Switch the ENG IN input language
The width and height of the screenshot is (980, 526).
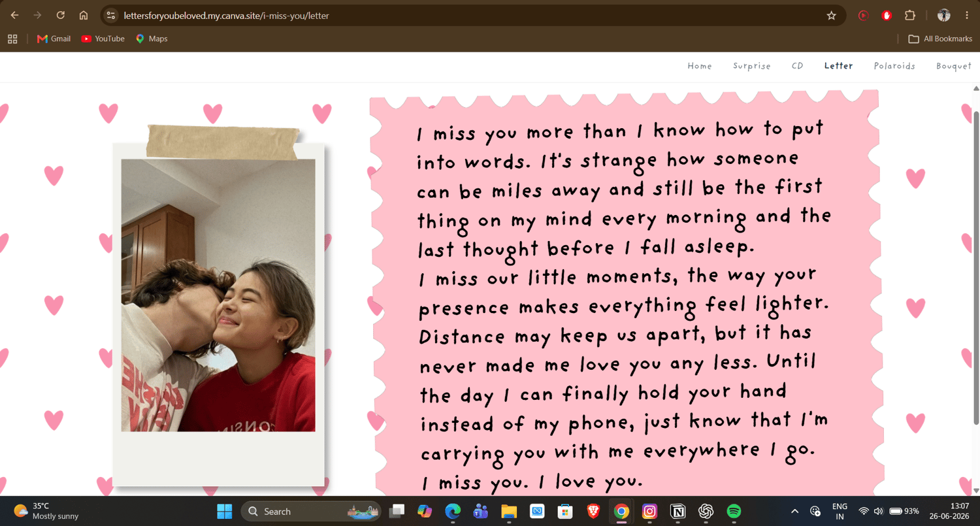[840, 511]
